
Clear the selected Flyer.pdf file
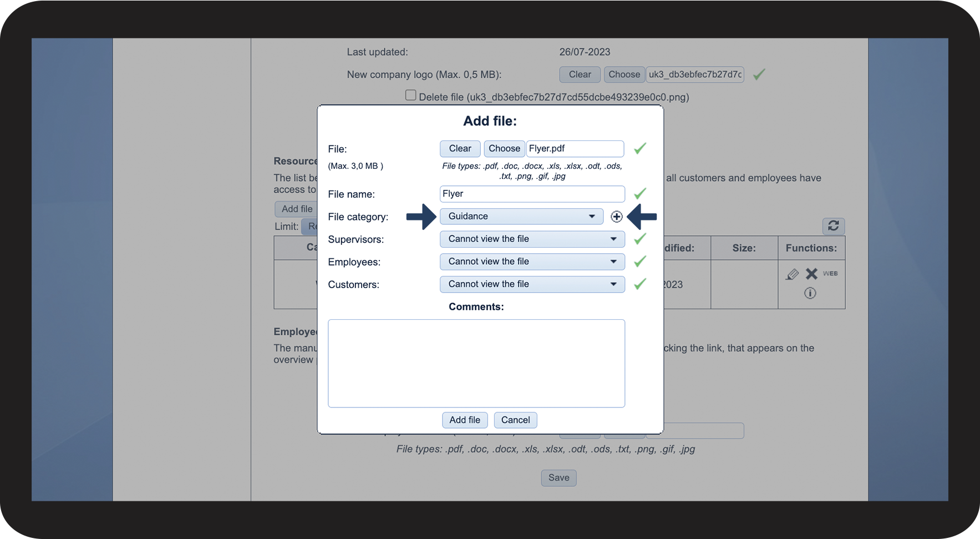pyautogui.click(x=460, y=149)
